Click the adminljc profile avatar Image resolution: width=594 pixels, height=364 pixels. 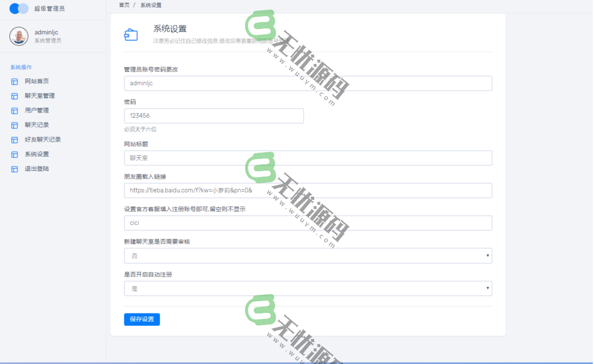19,37
